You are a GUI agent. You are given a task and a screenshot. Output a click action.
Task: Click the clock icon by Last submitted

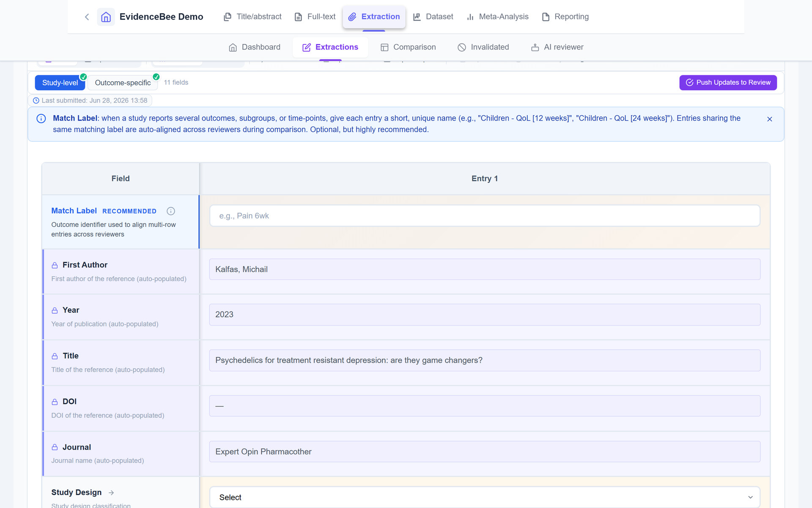pyautogui.click(x=36, y=101)
